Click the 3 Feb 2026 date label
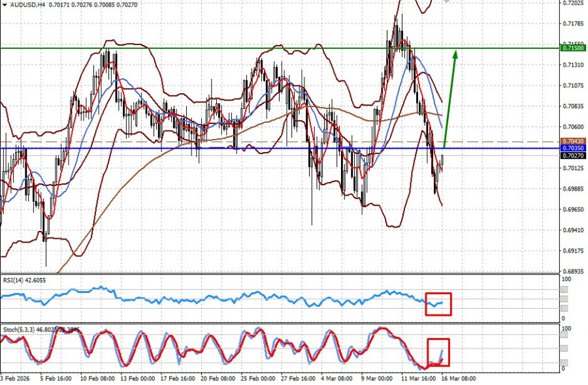The image size is (588, 385). 14,378
